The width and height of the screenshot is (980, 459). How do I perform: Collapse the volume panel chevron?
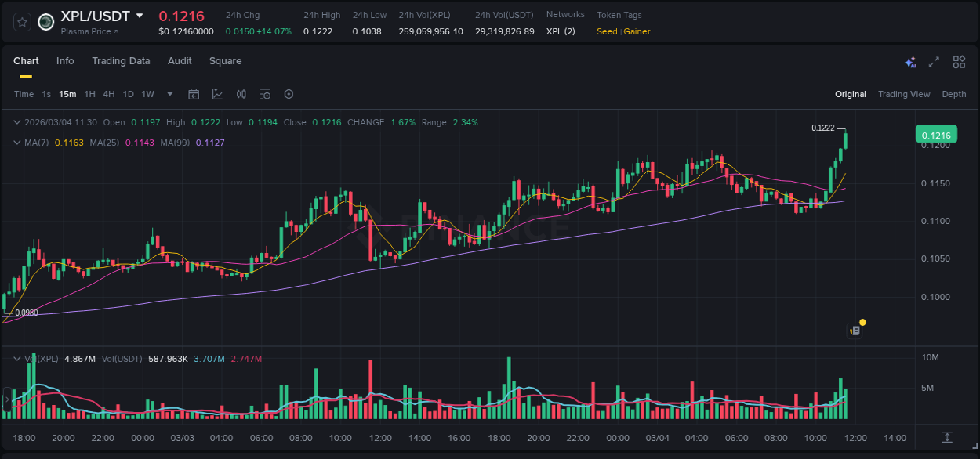(x=16, y=359)
